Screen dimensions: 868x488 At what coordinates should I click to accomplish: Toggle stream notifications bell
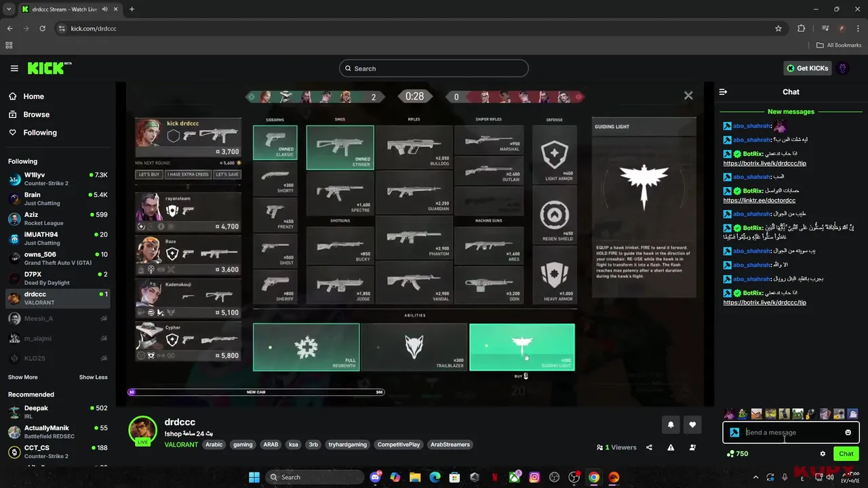671,425
